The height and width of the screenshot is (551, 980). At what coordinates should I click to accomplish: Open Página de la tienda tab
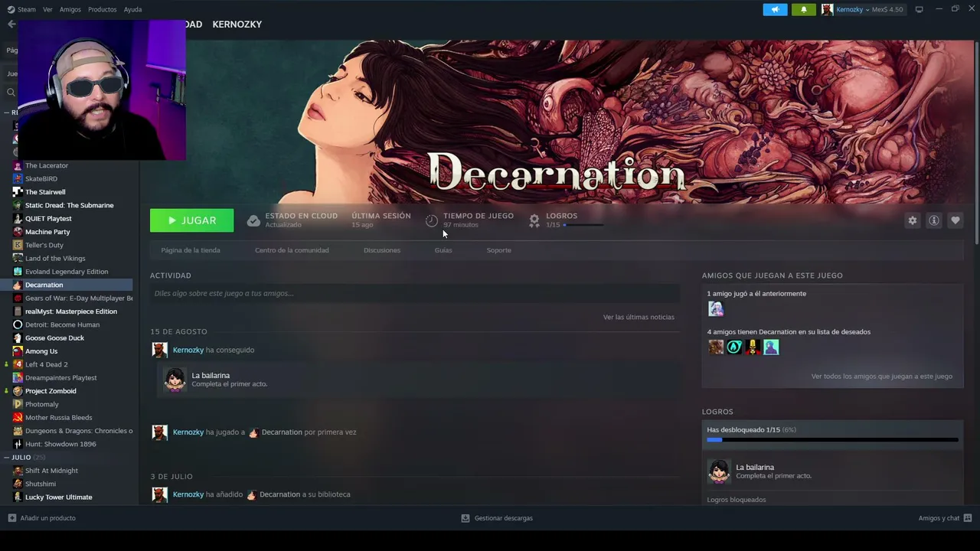(x=191, y=250)
